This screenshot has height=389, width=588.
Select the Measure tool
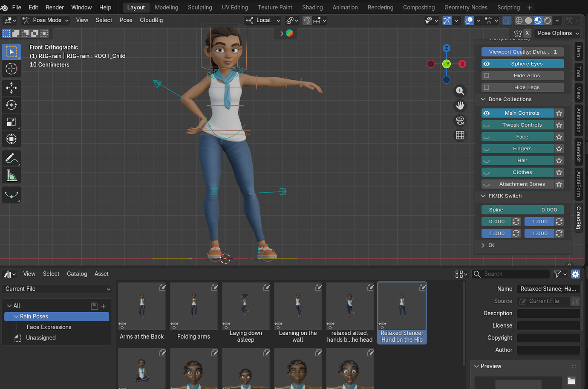pyautogui.click(x=12, y=175)
